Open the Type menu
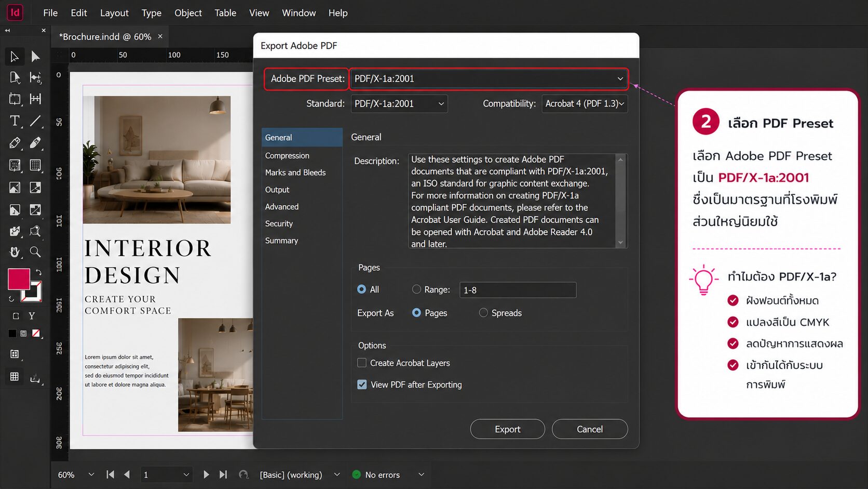868x489 pixels. (x=152, y=13)
